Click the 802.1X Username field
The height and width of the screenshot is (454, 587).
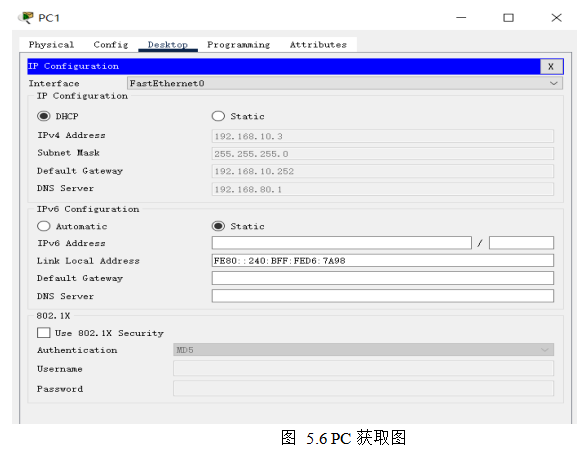(363, 368)
